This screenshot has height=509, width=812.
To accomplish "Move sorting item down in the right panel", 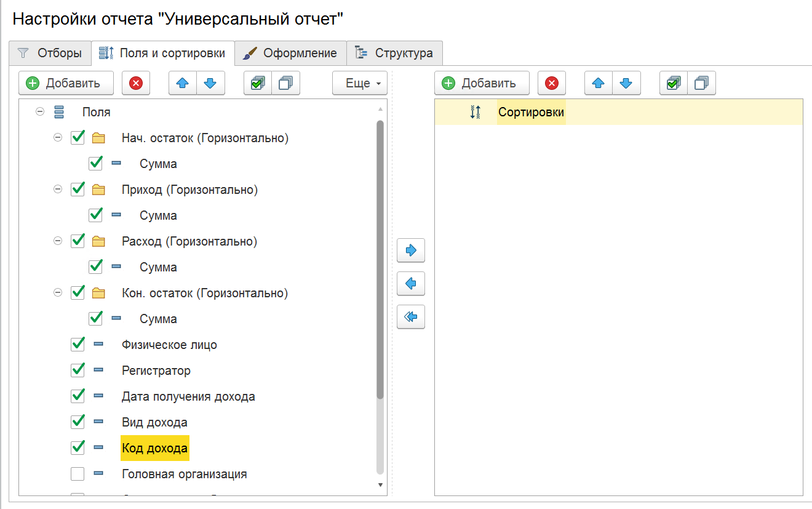I will click(626, 83).
